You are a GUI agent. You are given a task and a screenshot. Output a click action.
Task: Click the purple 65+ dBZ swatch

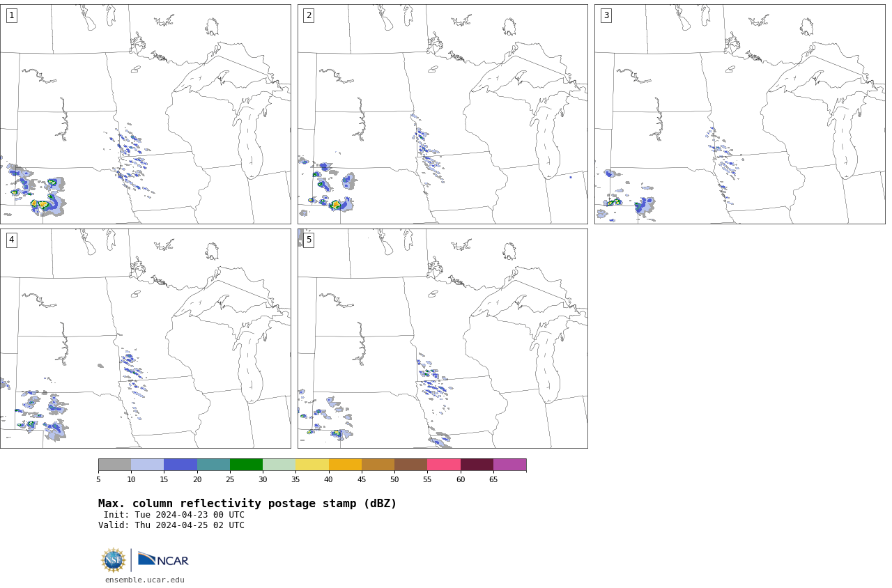tap(509, 465)
